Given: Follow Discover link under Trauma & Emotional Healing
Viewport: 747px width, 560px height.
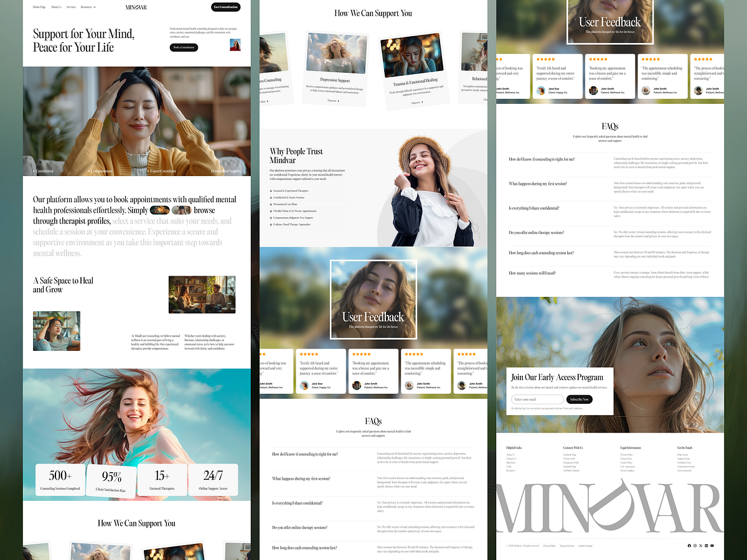Looking at the screenshot, I should tap(418, 103).
